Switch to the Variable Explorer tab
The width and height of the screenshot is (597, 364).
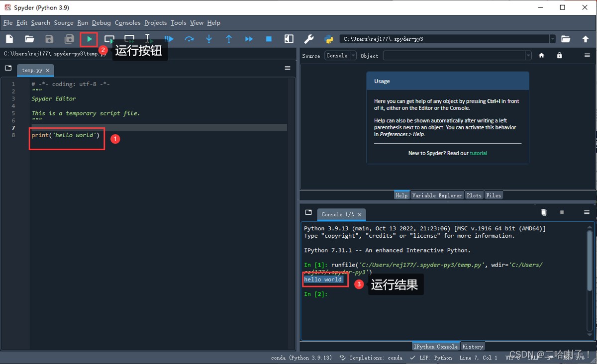437,195
